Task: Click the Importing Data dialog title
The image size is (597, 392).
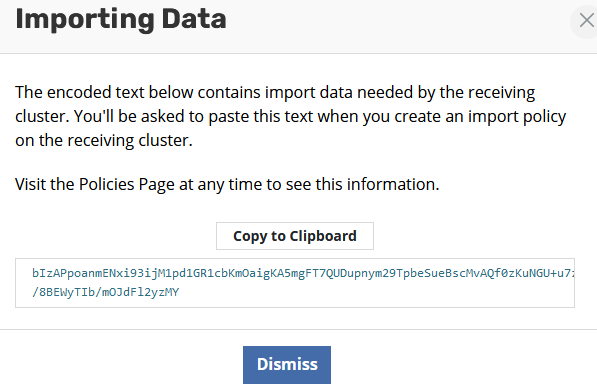Action: 121,19
